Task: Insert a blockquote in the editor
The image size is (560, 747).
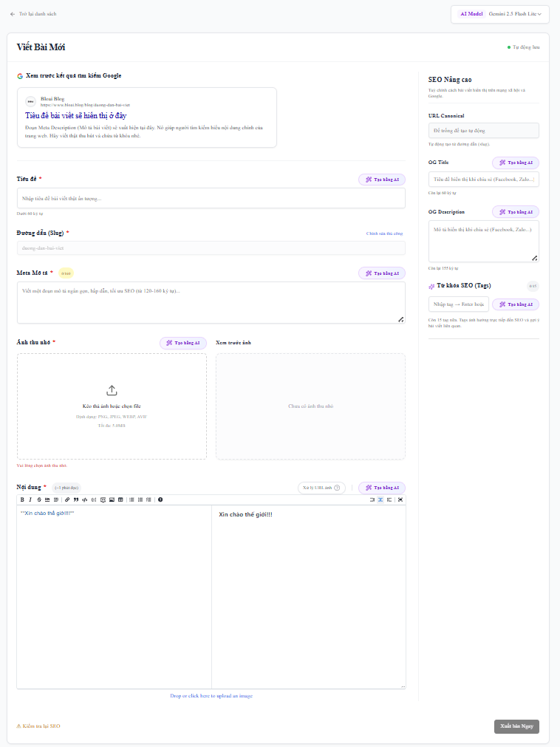Action: coord(76,499)
